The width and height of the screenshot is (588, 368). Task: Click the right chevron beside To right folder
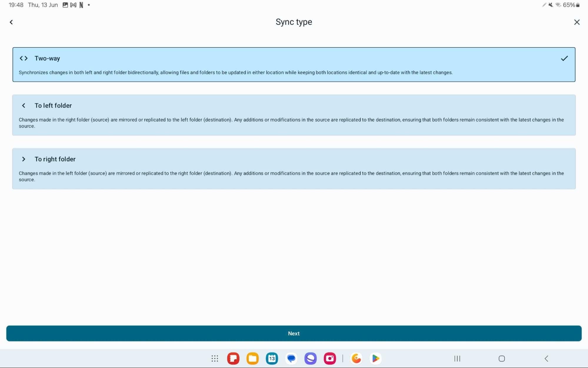pos(24,159)
